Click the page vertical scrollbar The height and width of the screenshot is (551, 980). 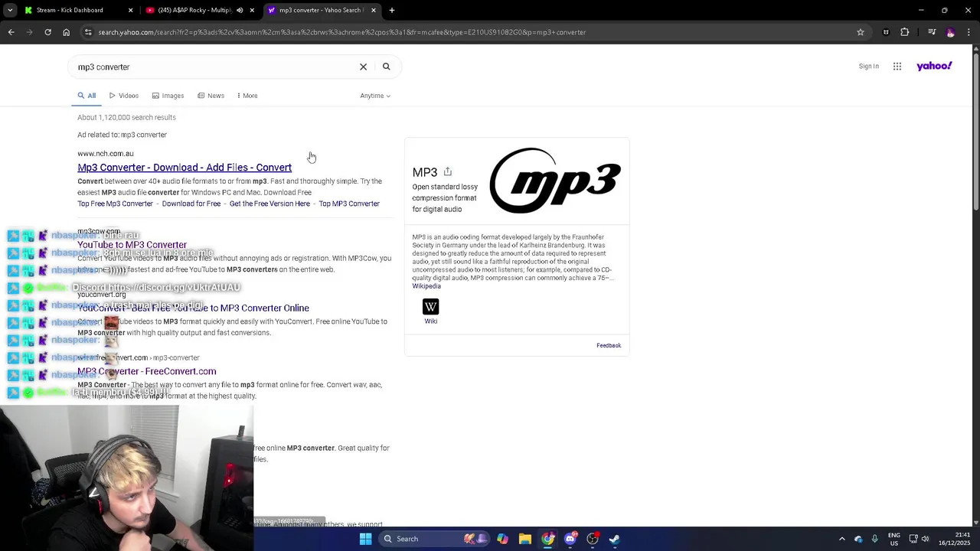pyautogui.click(x=975, y=130)
